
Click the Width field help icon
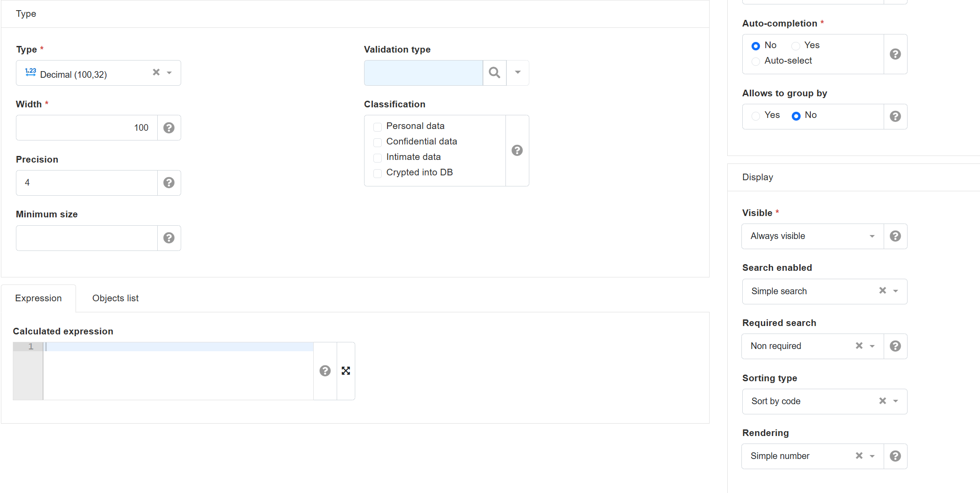coord(169,128)
